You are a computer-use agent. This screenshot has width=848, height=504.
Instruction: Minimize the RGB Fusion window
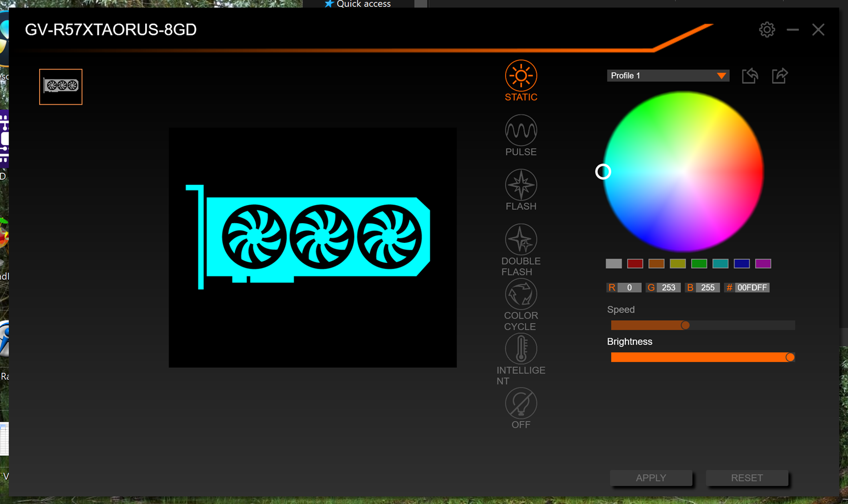(x=793, y=30)
